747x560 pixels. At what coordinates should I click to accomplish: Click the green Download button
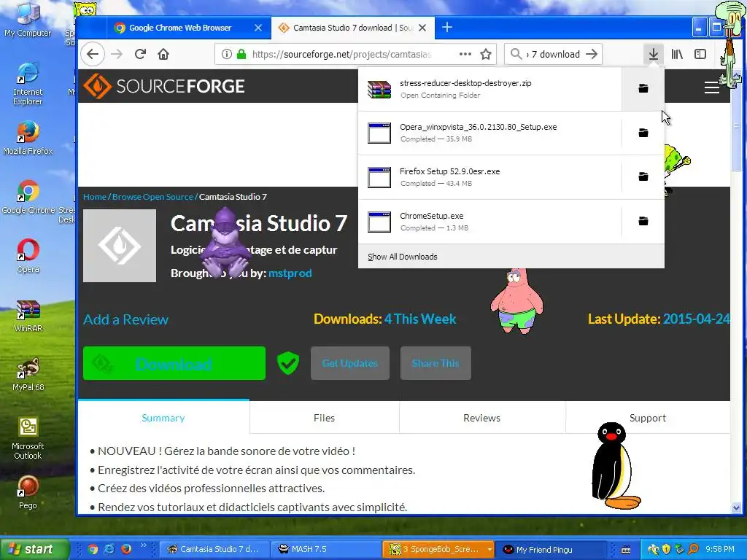tap(174, 363)
